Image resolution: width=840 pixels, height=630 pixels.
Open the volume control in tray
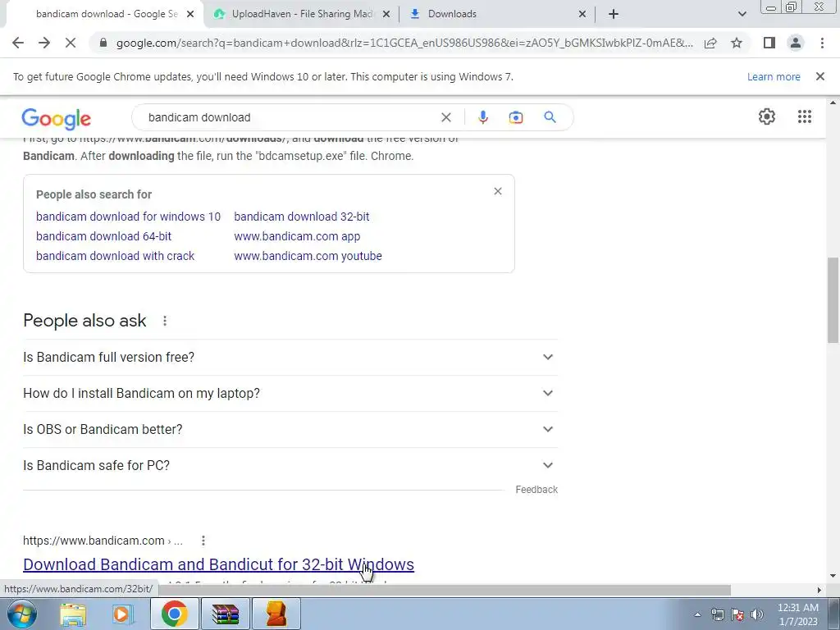[x=757, y=614]
